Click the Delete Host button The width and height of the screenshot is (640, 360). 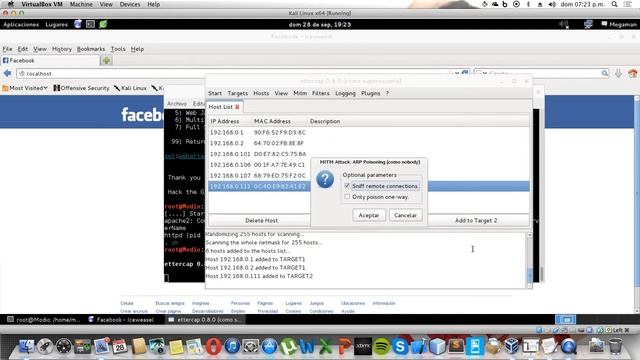pos(261,220)
